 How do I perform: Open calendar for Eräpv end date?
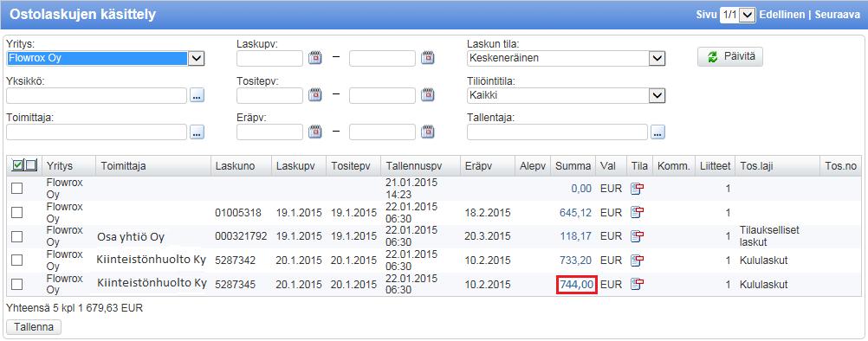pyautogui.click(x=427, y=132)
